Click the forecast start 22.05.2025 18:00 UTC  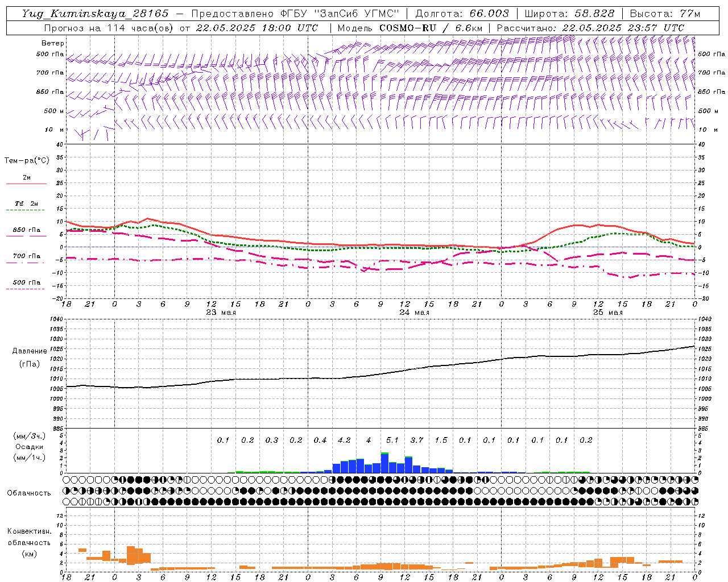pyautogui.click(x=257, y=28)
